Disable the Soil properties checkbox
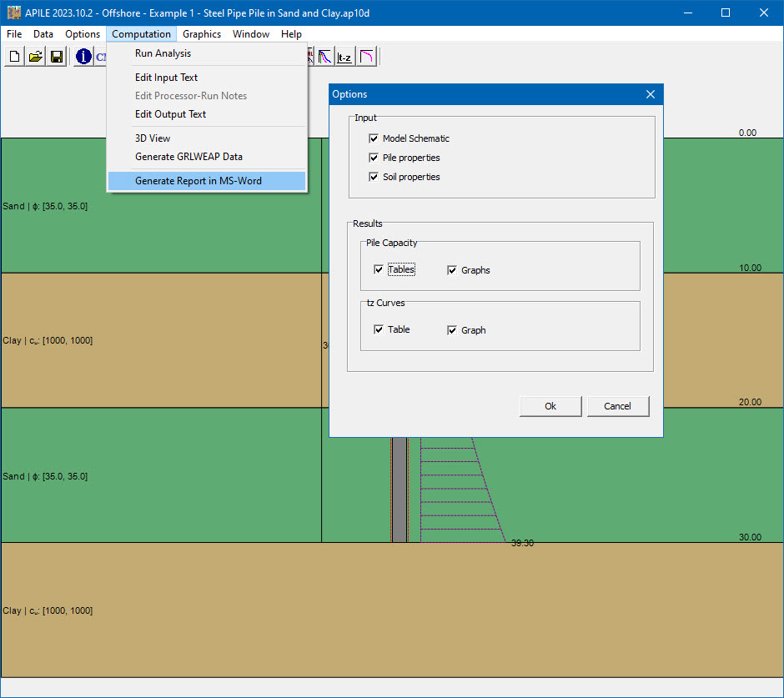Image resolution: width=784 pixels, height=698 pixels. pyautogui.click(x=374, y=176)
